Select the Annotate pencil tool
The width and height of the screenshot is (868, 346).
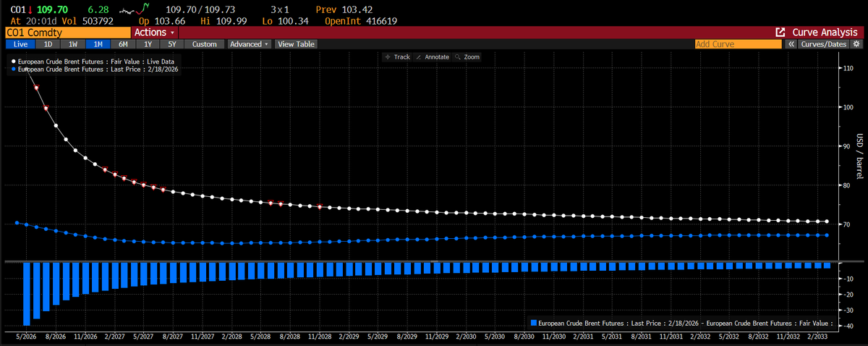(433, 56)
